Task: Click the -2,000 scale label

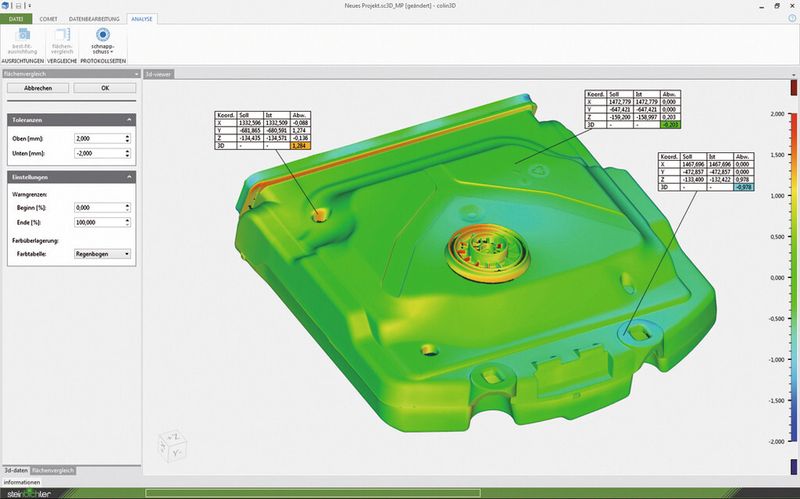Action: click(x=776, y=442)
